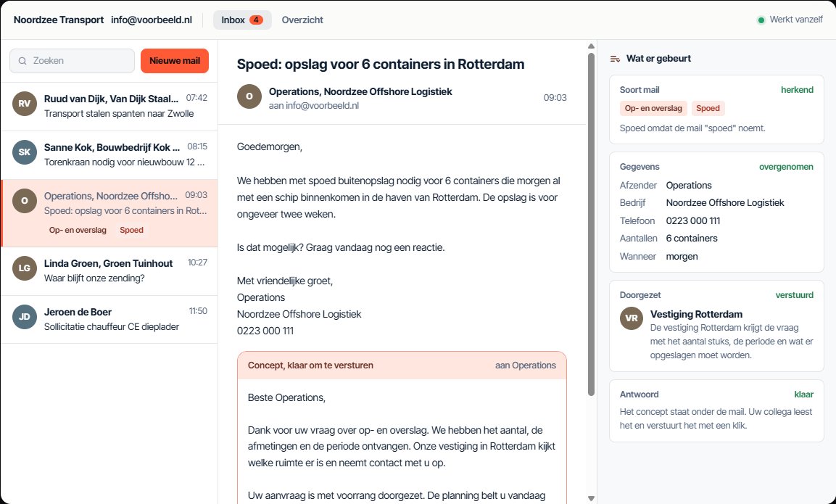836x504 pixels.
Task: Click the 'klaar' status in Antwoord card
Action: (803, 394)
